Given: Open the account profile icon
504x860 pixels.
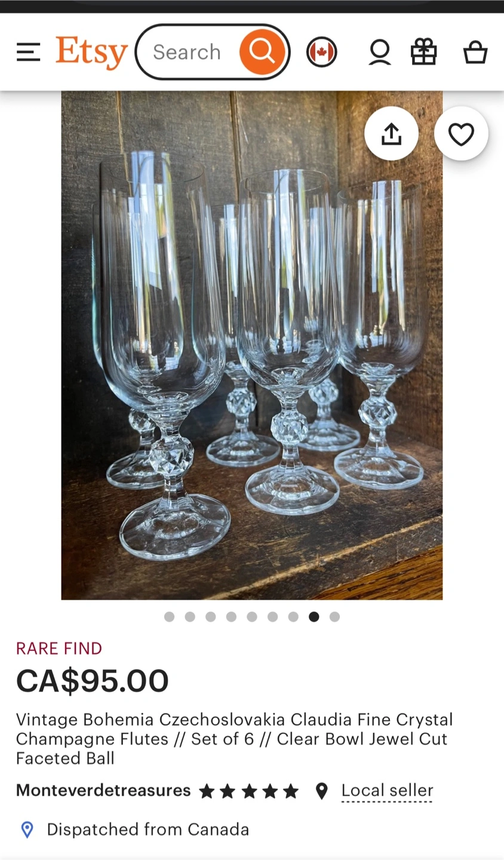Looking at the screenshot, I should (379, 52).
